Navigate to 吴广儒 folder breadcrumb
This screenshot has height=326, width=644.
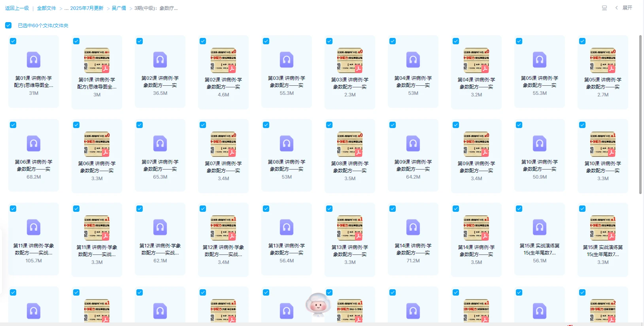click(x=119, y=8)
